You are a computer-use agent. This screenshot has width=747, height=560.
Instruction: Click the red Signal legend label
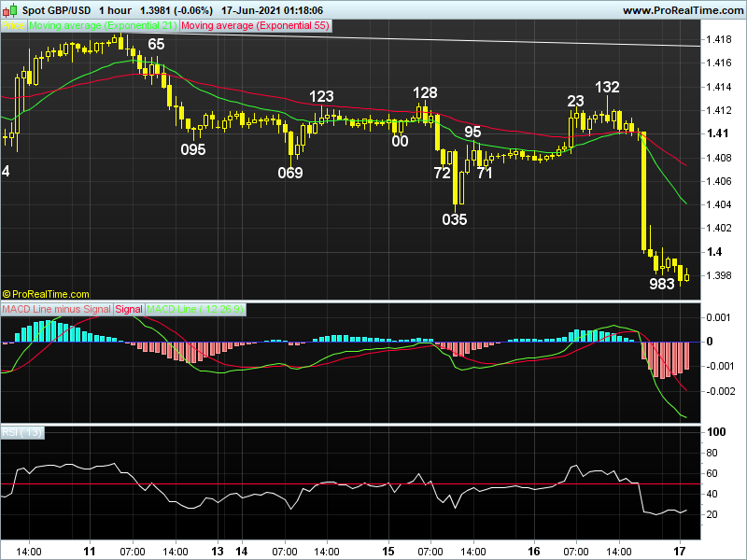coord(129,309)
